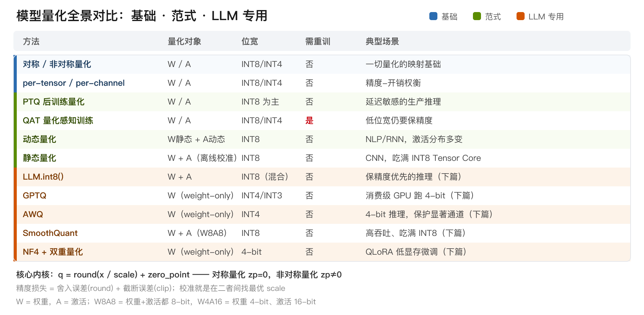Click the QLoRA 低显存微调（下篇）text
The height and width of the screenshot is (315, 644).
416,252
